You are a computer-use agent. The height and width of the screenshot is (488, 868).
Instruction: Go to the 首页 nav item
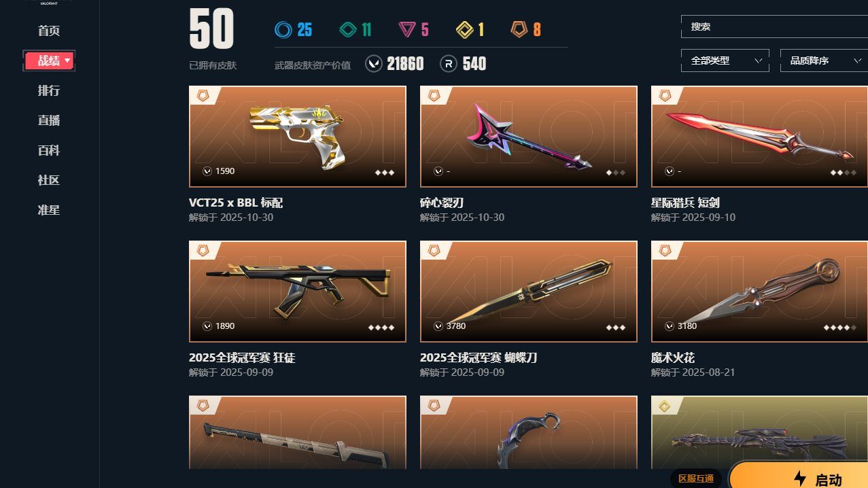[49, 31]
